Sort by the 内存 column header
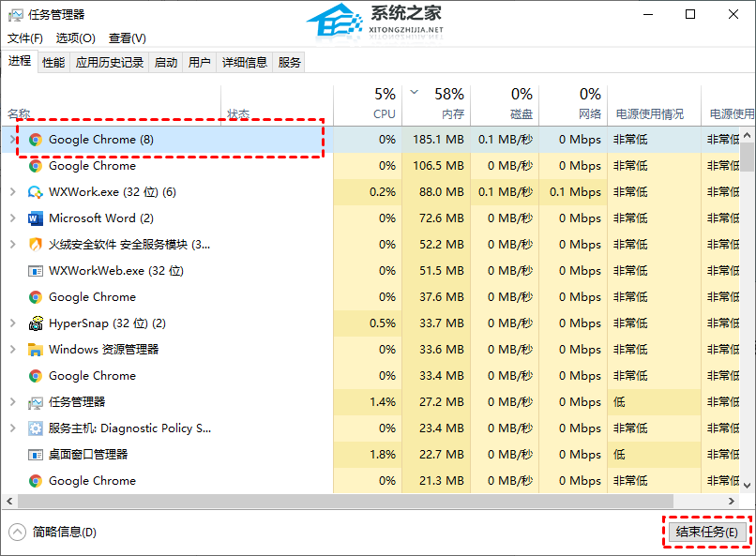 [x=436, y=105]
